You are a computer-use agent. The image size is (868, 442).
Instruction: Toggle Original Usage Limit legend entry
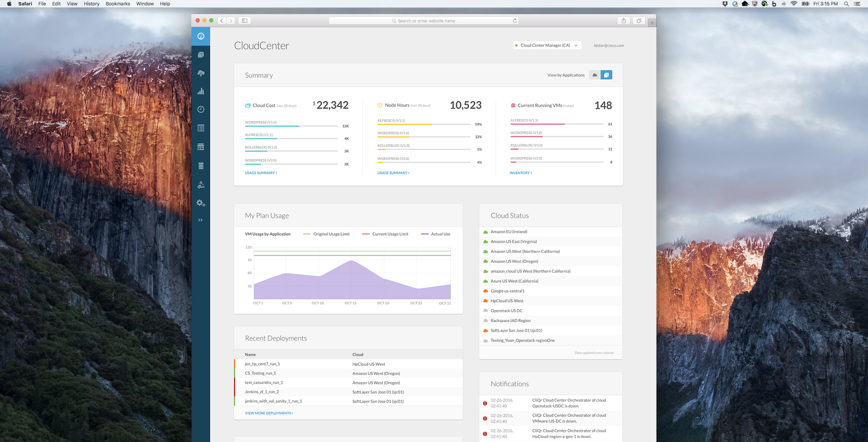[x=326, y=234]
